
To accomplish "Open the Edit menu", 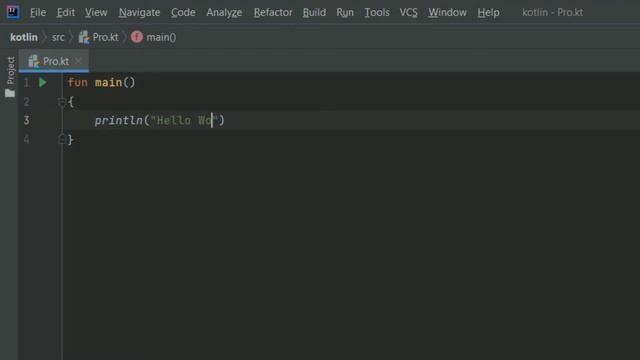I will point(66,13).
